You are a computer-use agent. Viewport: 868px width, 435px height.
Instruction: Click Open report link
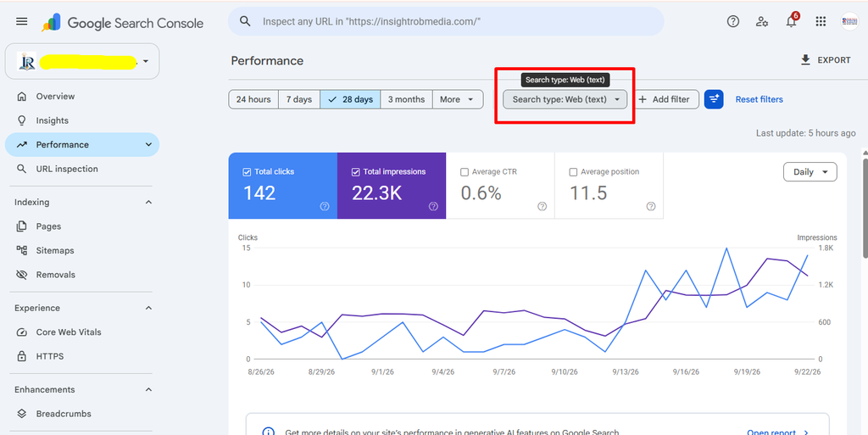click(777, 432)
